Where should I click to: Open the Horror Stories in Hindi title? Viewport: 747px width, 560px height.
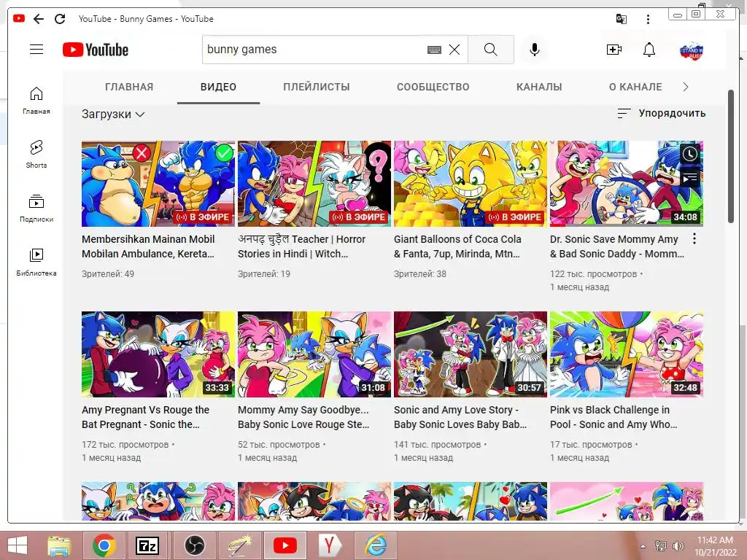301,246
